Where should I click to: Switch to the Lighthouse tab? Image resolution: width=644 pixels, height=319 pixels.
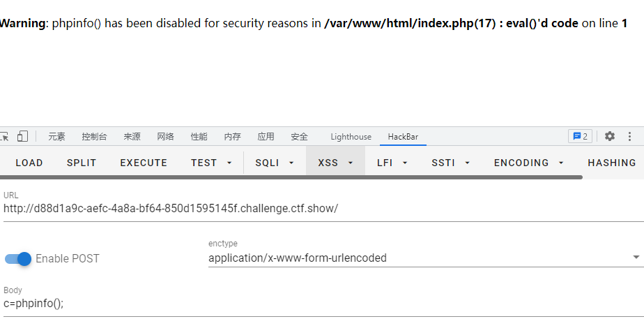351,137
